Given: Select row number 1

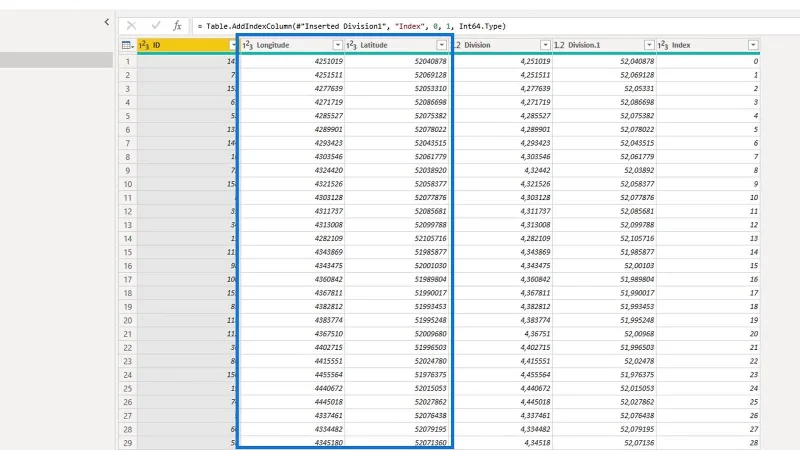Looking at the screenshot, I should coord(128,61).
